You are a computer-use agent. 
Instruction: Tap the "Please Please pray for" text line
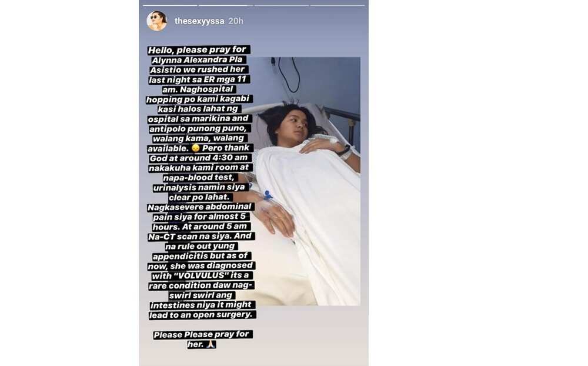(x=201, y=334)
